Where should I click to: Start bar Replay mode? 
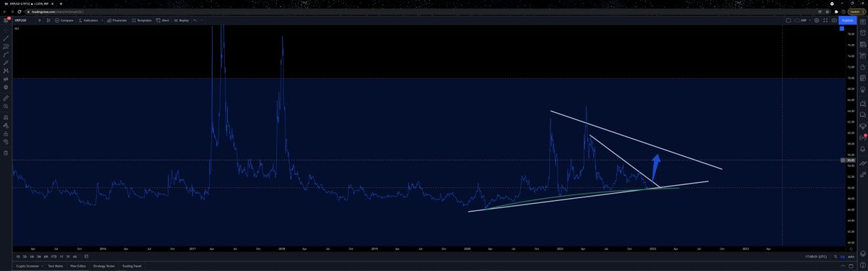pos(181,20)
